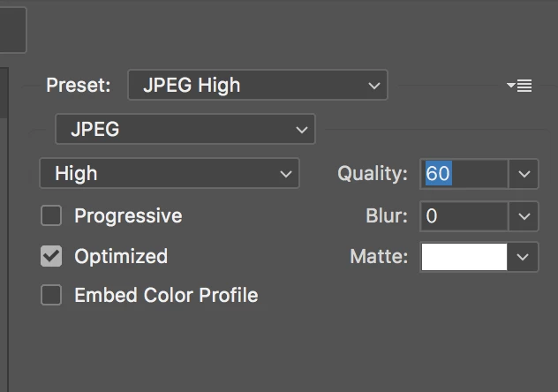558x392 pixels.
Task: Click the Optimized label text
Action: click(121, 257)
